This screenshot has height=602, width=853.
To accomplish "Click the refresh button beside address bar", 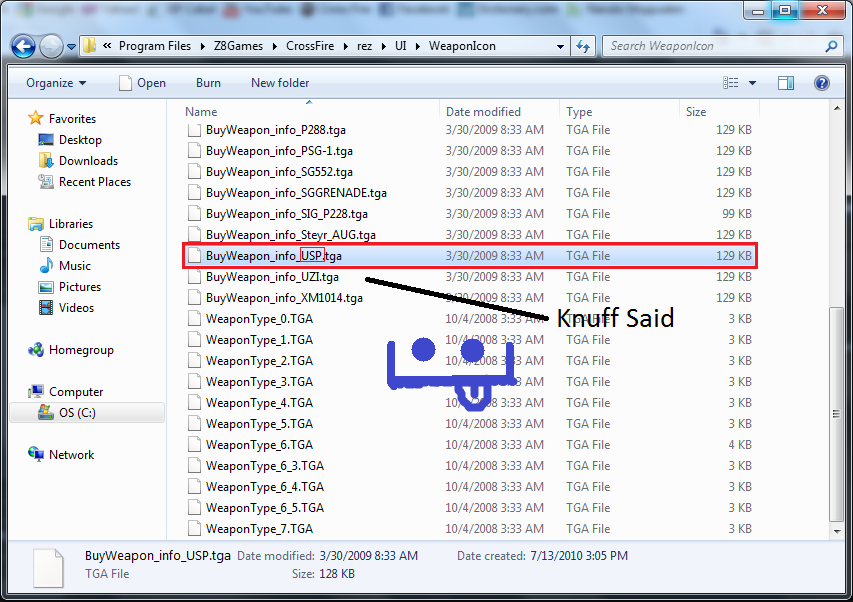I will coord(586,46).
